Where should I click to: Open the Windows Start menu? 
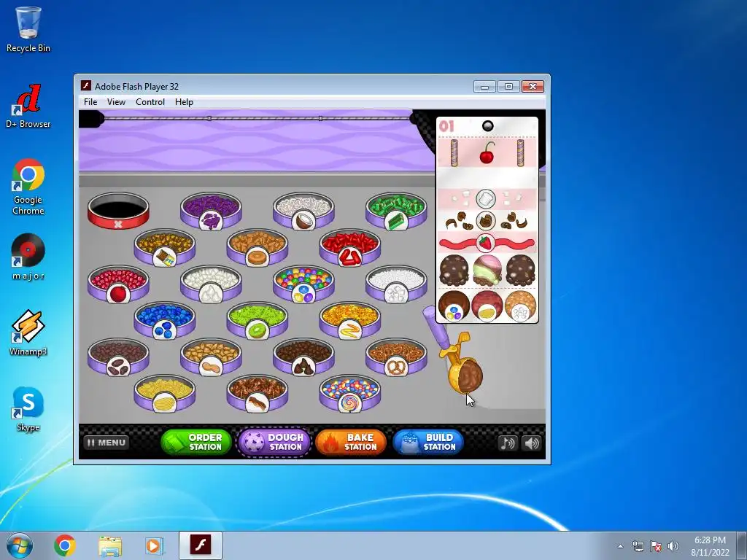(20, 545)
